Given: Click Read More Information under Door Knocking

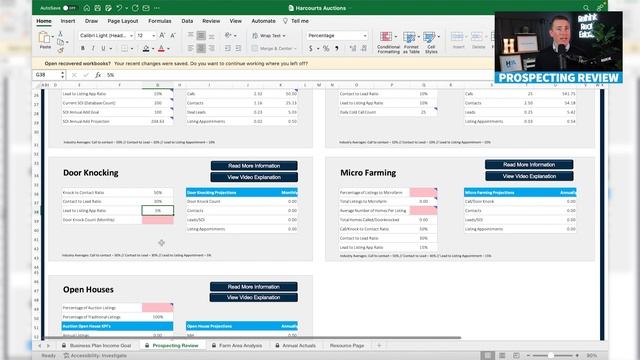Looking at the screenshot, I should pos(254,166).
